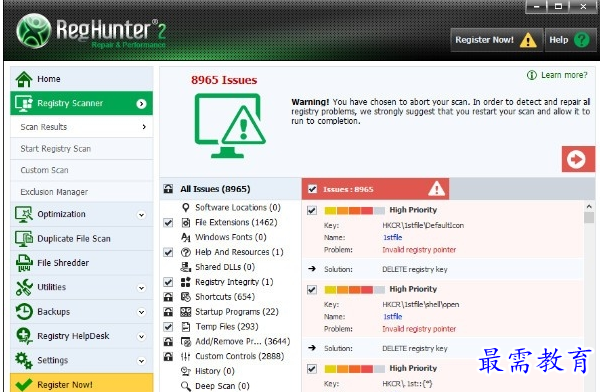Select Custom Scan menu item
This screenshot has width=600, height=392.
click(x=82, y=170)
